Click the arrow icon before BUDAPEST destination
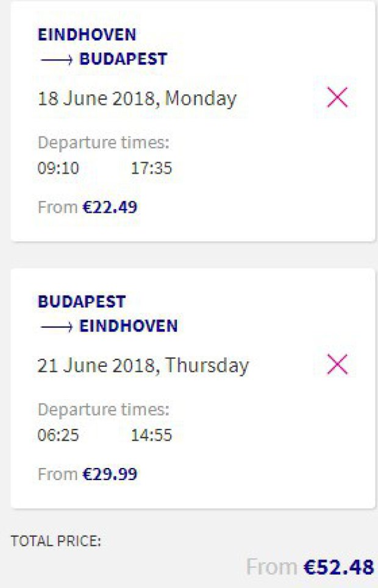Screen dimensions: 378x588 pyautogui.click(x=57, y=60)
